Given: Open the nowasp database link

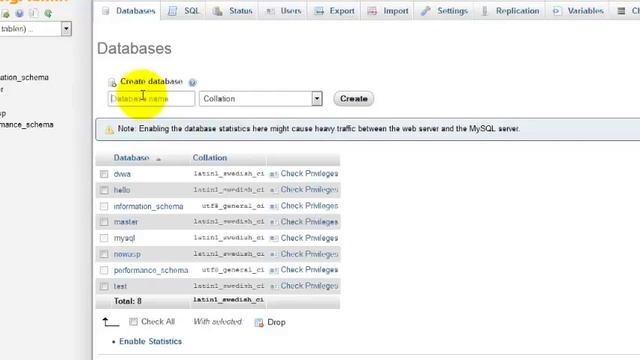Looking at the screenshot, I should 127,254.
